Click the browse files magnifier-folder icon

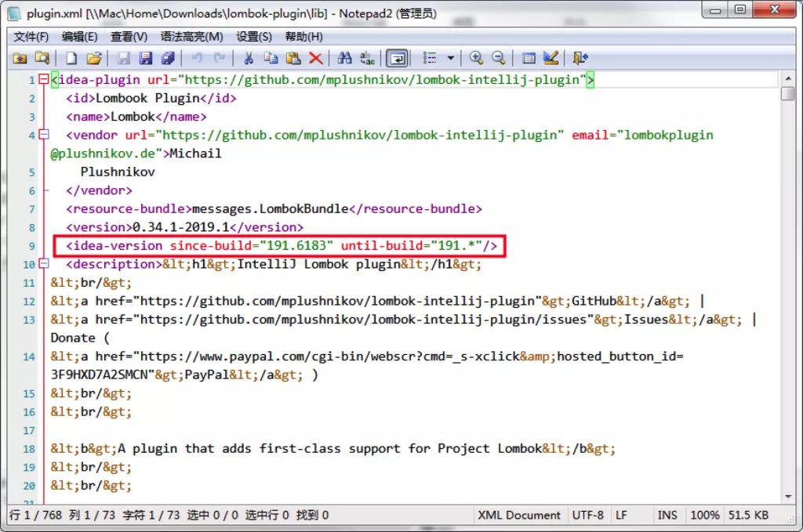tap(42, 58)
